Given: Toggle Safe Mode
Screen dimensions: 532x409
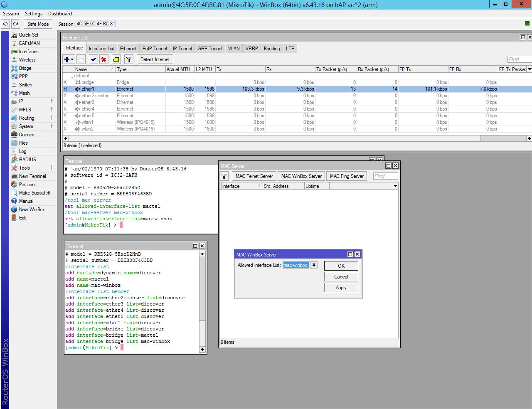Looking at the screenshot, I should coord(38,24).
